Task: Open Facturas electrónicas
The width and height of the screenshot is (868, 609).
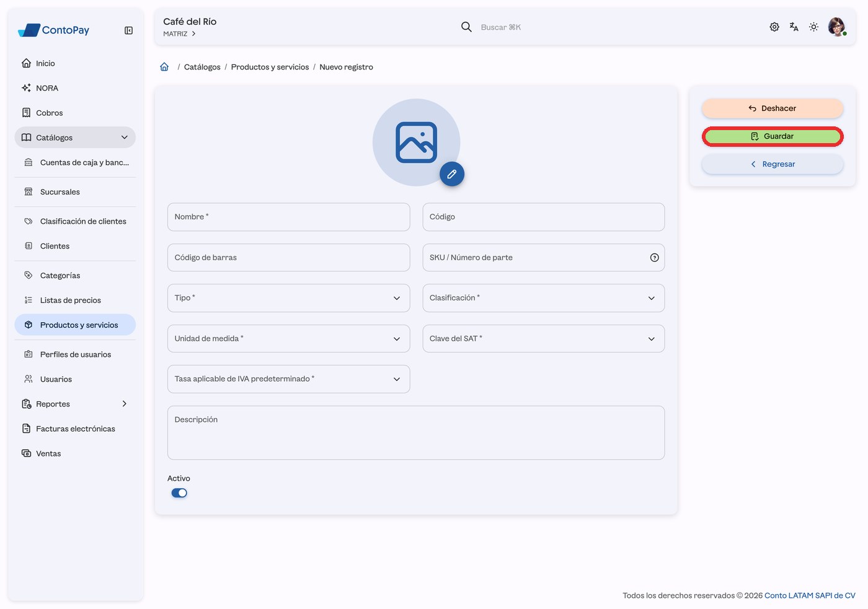Action: point(75,429)
